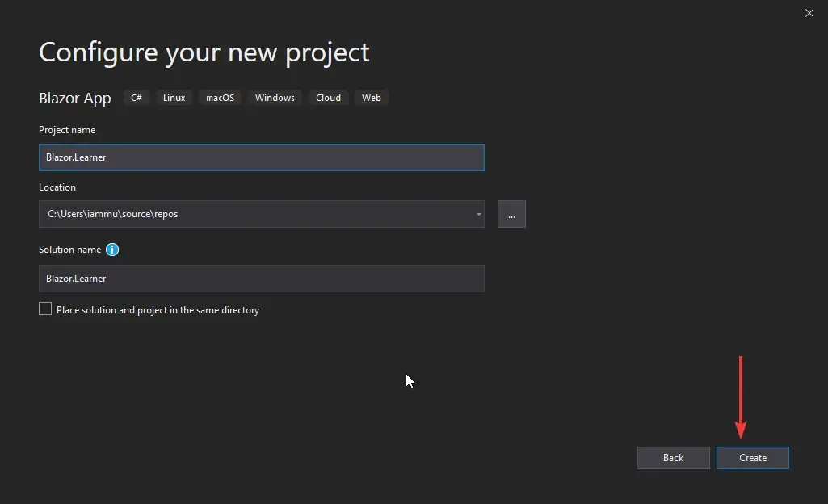Click the Solution name info icon

click(x=111, y=250)
